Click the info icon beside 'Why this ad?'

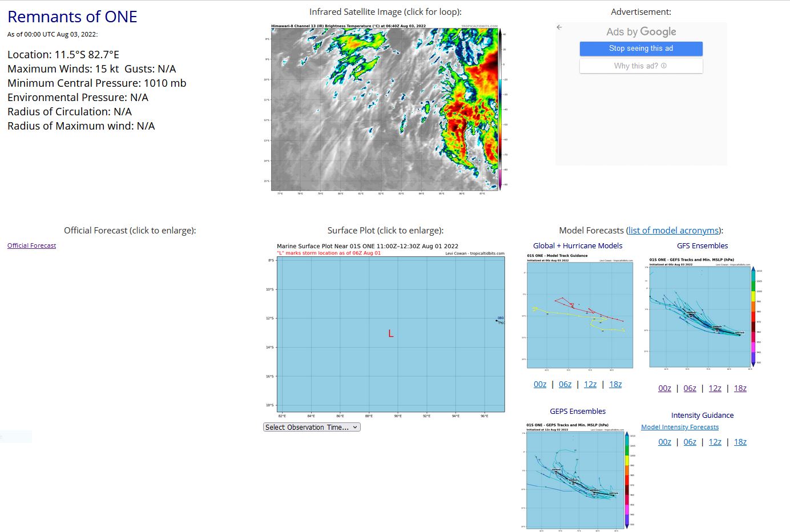pyautogui.click(x=664, y=66)
